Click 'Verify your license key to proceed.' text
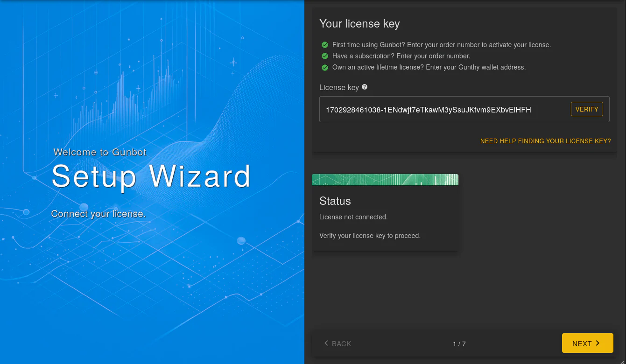Image resolution: width=626 pixels, height=364 pixels. [x=370, y=236]
